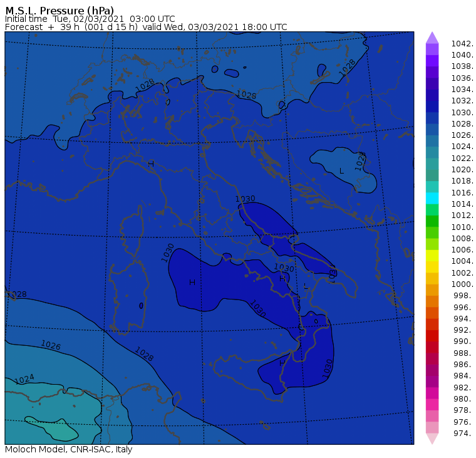
Task: Click the "L" marker inside the Balkan 1028 low
Action: coord(341,171)
